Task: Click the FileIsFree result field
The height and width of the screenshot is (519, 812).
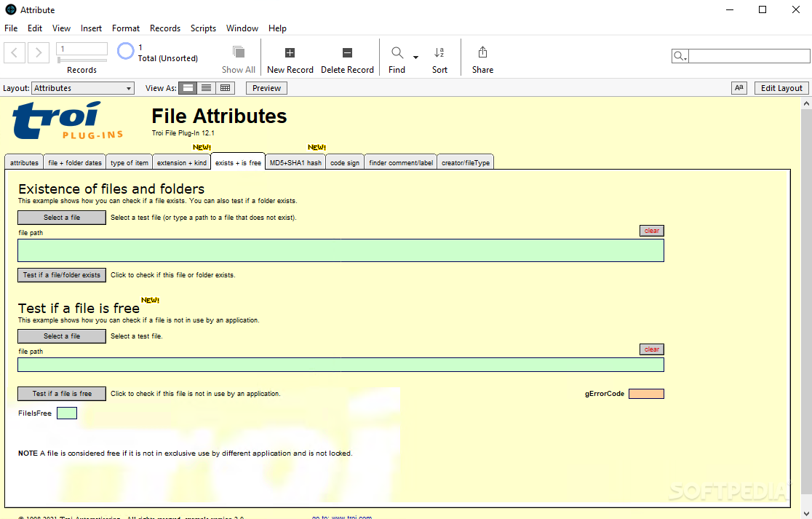Action: tap(67, 413)
